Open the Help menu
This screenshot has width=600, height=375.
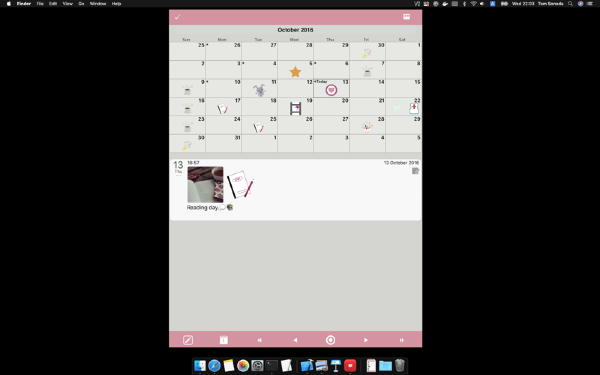[x=116, y=3]
